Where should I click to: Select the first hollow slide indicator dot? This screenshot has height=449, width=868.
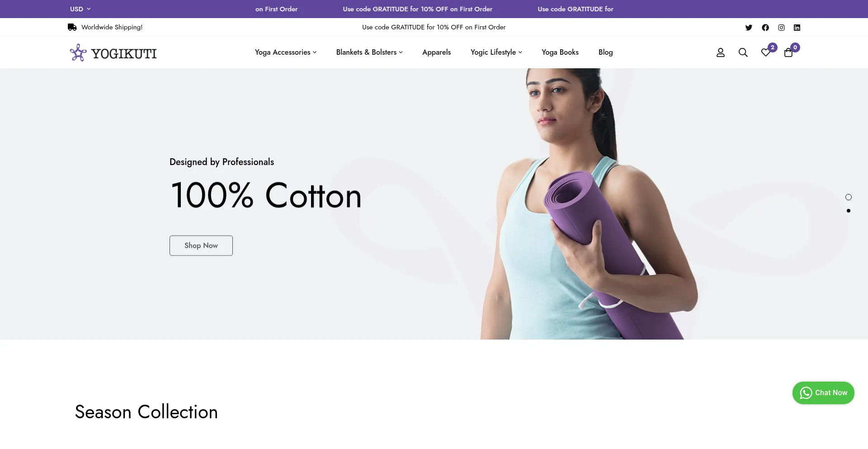click(x=849, y=197)
